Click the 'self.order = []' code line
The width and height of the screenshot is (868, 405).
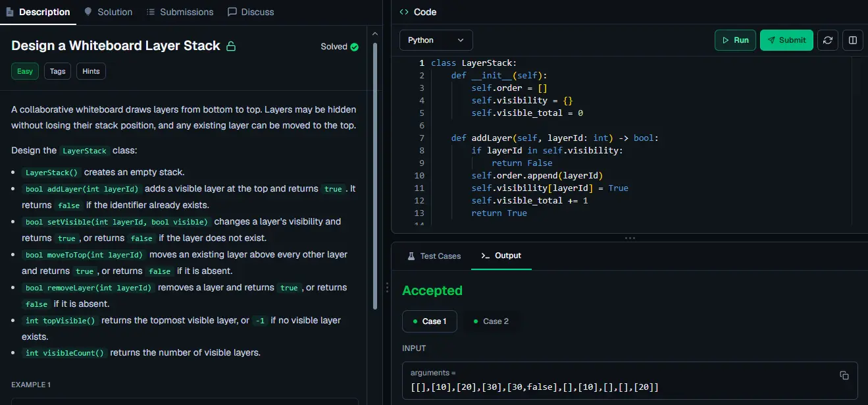click(510, 88)
